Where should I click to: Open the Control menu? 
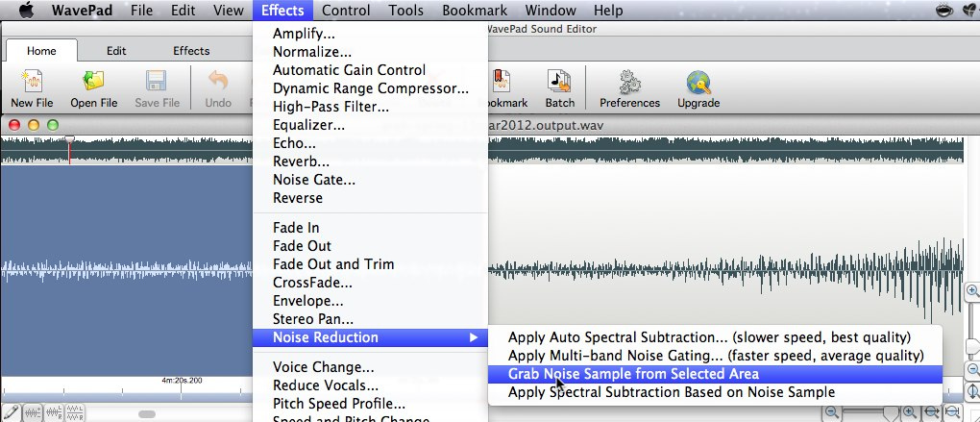click(346, 10)
